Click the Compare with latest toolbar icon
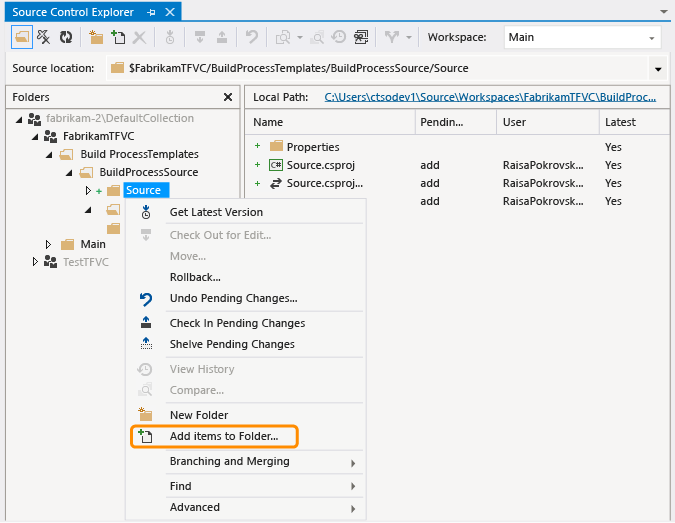The width and height of the screenshot is (675, 523). 317,37
